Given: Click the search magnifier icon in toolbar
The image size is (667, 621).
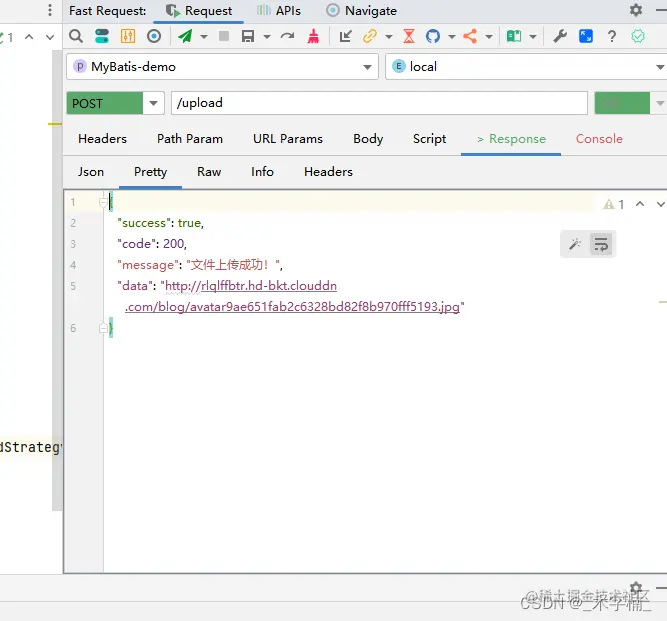Looking at the screenshot, I should coord(76,36).
